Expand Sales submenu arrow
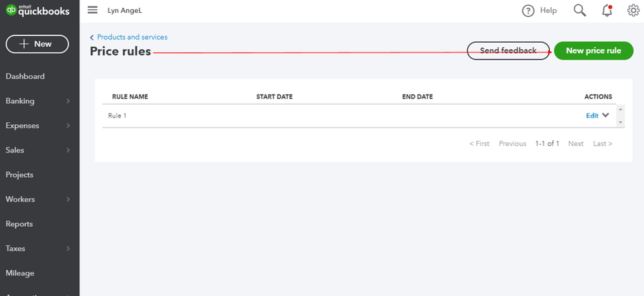The image size is (644, 296). (x=68, y=151)
